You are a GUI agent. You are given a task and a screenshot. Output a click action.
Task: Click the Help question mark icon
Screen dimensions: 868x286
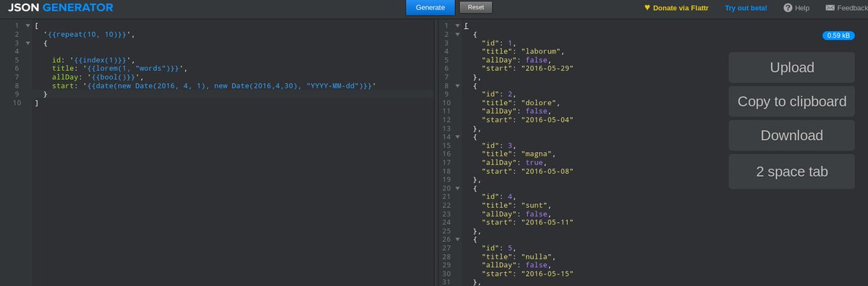coord(788,8)
